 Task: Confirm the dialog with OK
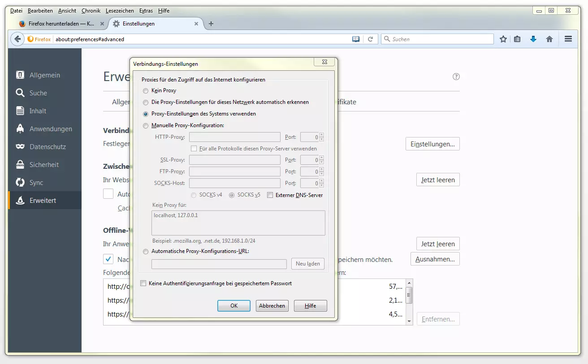[234, 306]
